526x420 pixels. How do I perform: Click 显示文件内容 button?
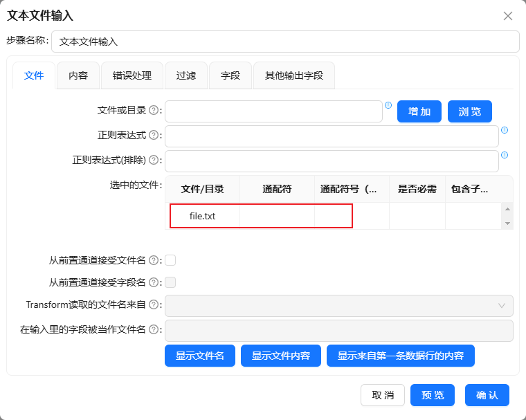(281, 356)
